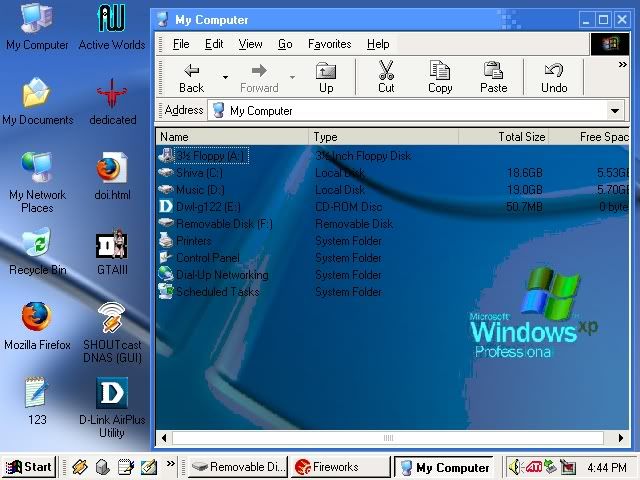Click the horizontal scrollbar thumb
The height and width of the screenshot is (480, 640).
click(x=388, y=438)
